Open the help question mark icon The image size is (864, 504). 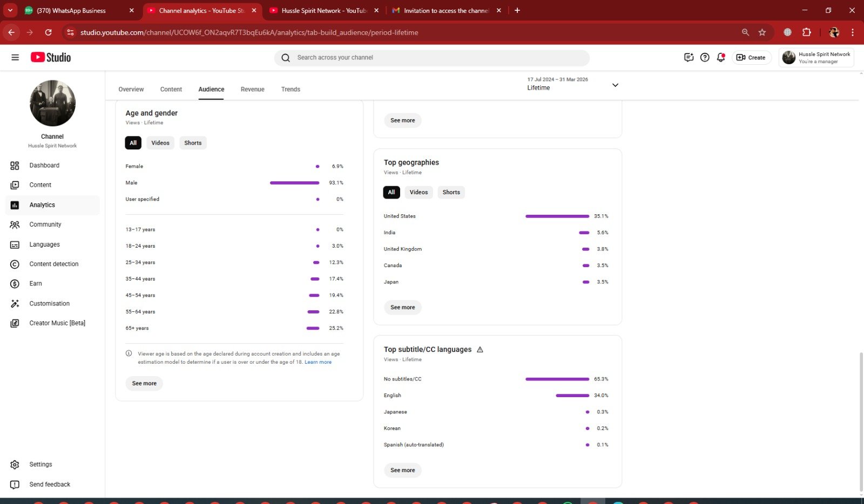point(705,57)
